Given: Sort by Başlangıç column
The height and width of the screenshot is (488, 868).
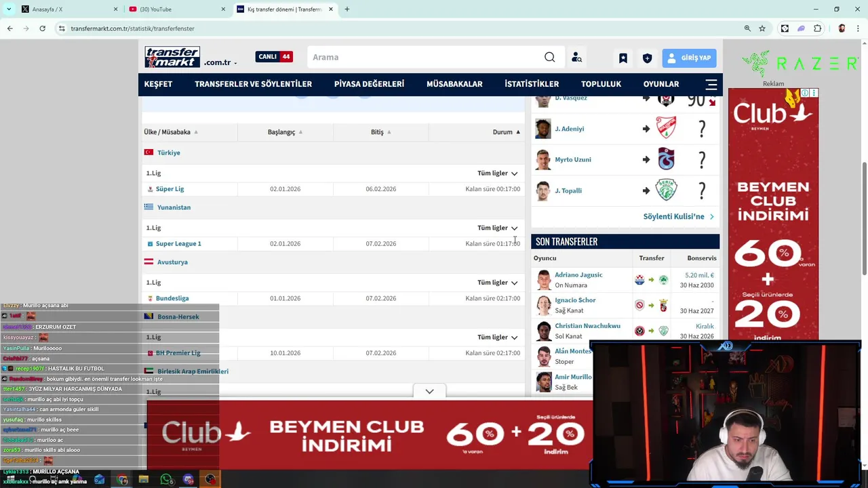Looking at the screenshot, I should (x=285, y=132).
